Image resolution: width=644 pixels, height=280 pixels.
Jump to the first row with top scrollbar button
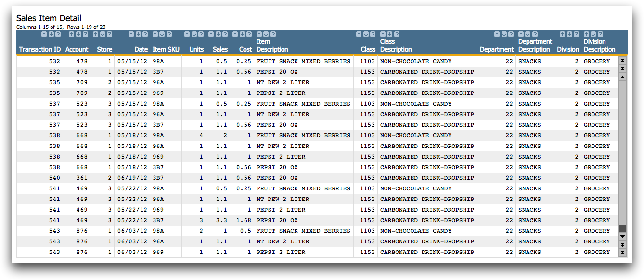point(622,61)
